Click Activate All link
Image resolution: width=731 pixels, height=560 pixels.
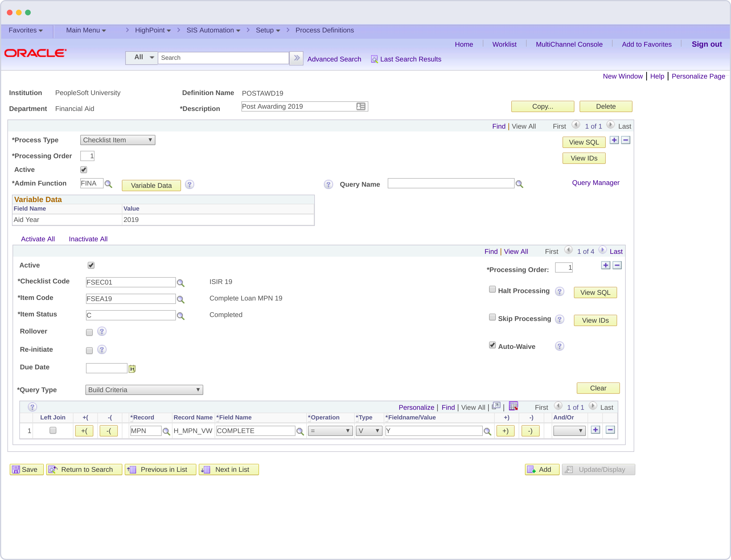pyautogui.click(x=38, y=239)
